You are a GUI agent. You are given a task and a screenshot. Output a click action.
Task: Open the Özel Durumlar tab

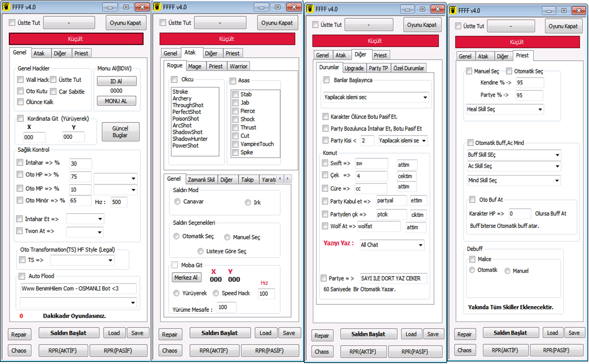409,68
